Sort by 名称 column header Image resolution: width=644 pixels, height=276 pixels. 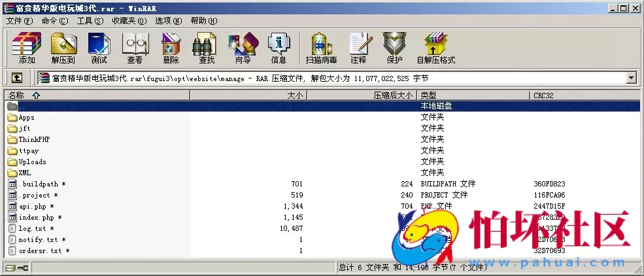[x=97, y=95]
